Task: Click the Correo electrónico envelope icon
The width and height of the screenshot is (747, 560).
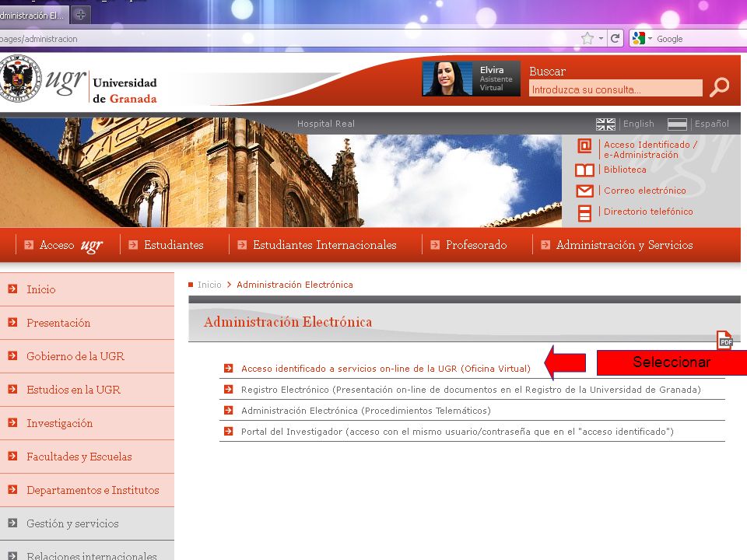Action: coord(584,191)
